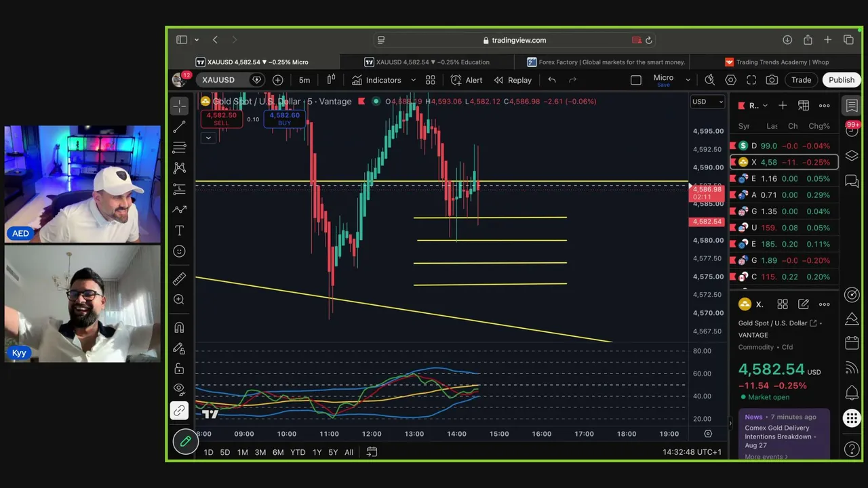Select the 0.71 row in watchlist
Viewport: 868px width, 488px height.
[783, 195]
